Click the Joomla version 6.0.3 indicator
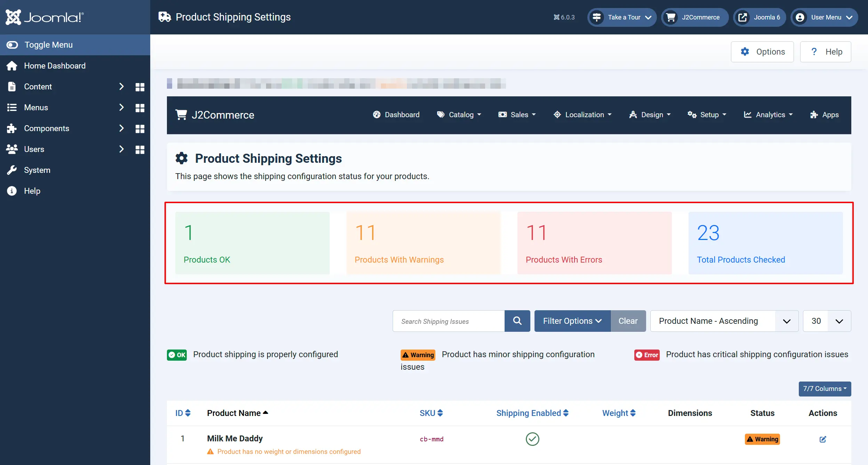868x465 pixels. coord(564,17)
